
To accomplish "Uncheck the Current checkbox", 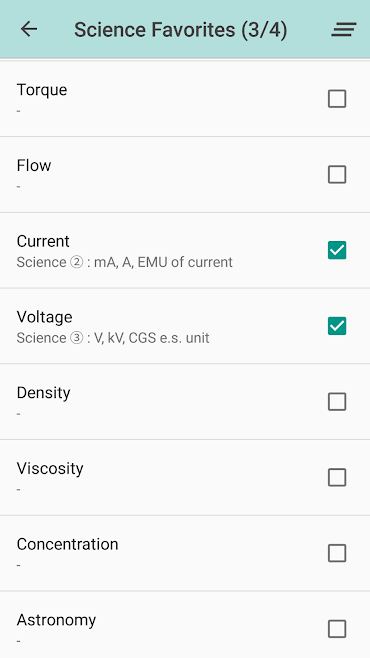I will 337,250.
